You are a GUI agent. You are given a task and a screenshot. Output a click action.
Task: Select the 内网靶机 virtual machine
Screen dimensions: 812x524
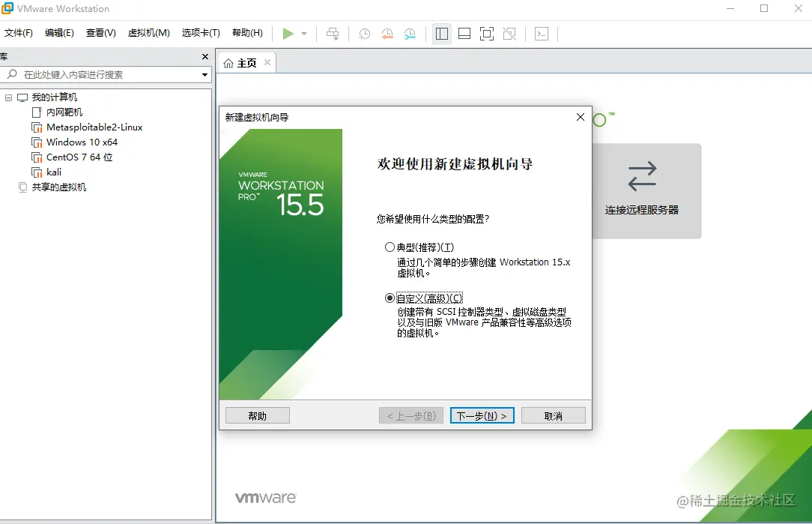click(x=64, y=112)
